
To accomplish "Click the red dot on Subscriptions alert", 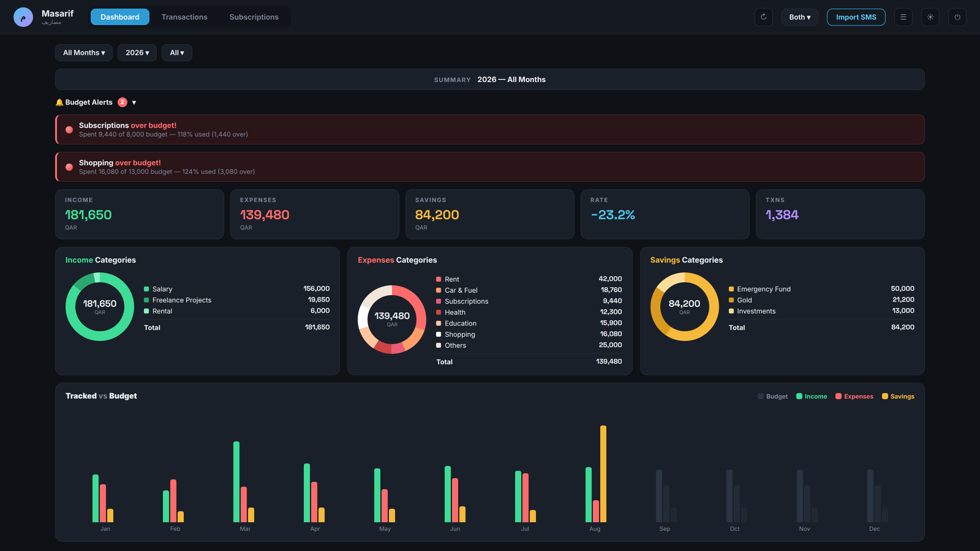I will pos(69,130).
